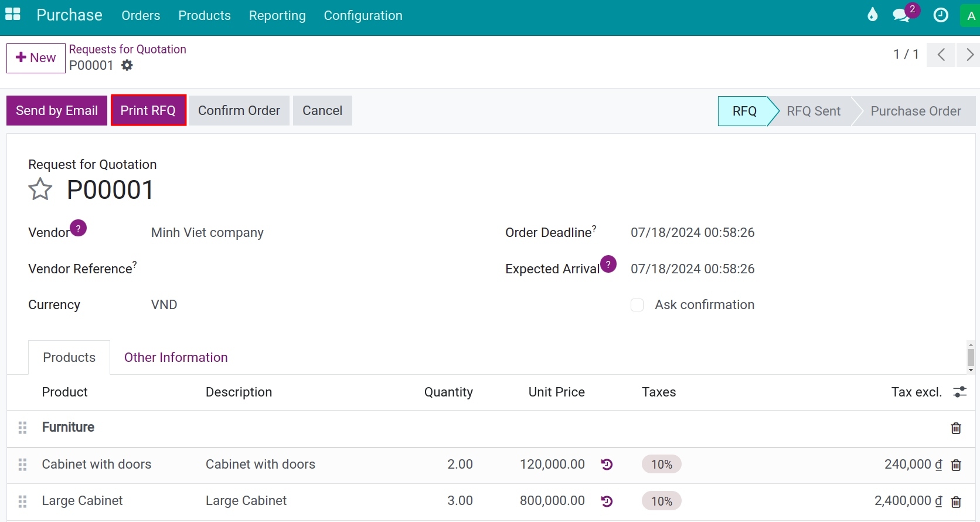Select the RFQ Sent status stage
This screenshot has width=980, height=522.
click(x=814, y=111)
